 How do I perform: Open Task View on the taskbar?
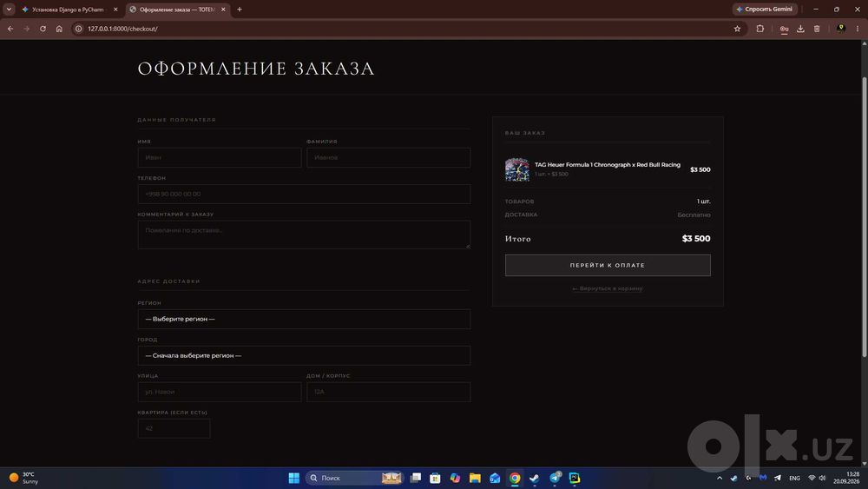pos(416,478)
